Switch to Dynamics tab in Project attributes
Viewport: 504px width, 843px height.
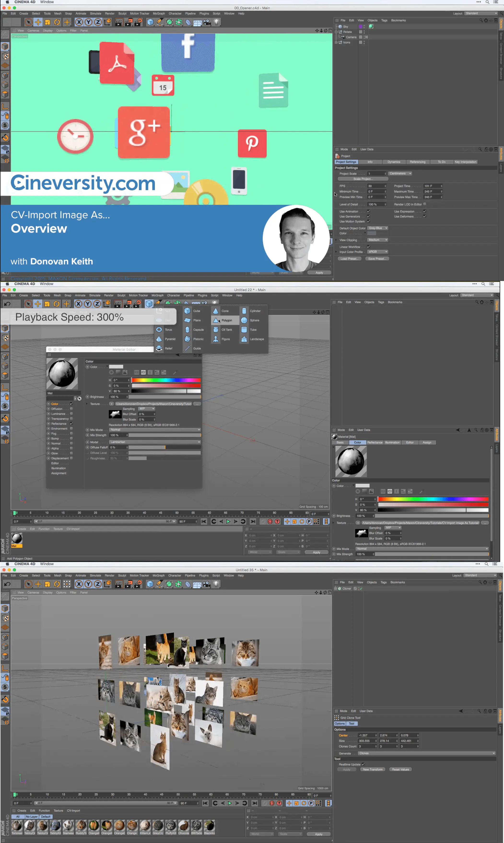point(394,162)
